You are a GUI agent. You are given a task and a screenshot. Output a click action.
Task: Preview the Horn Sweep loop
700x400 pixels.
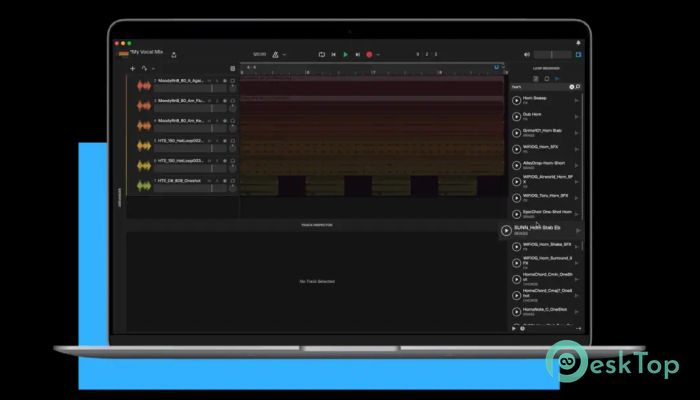pos(517,100)
